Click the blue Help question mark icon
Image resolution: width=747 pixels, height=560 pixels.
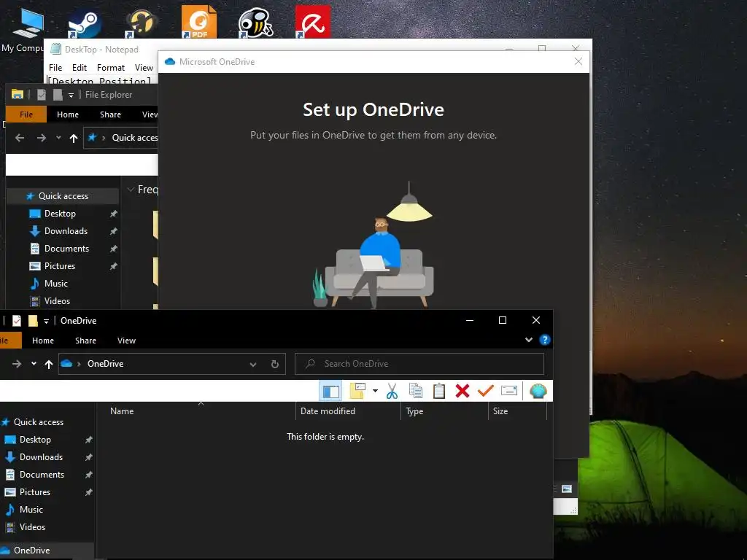544,340
